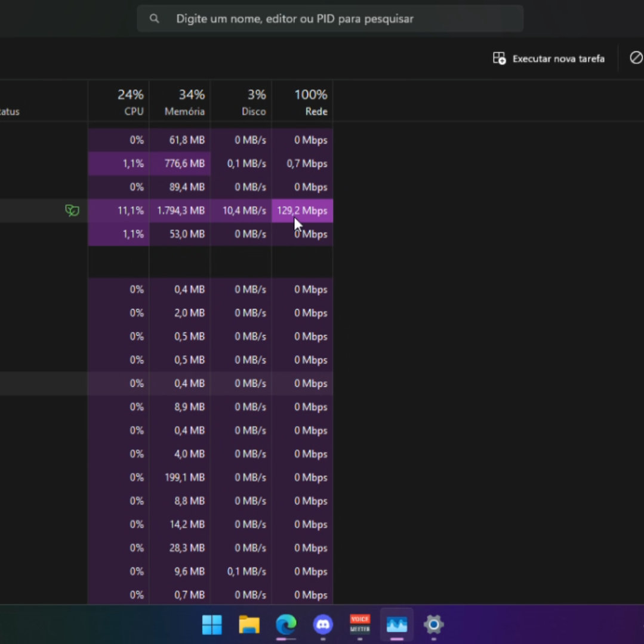Open the Windows Start menu

[x=212, y=624]
